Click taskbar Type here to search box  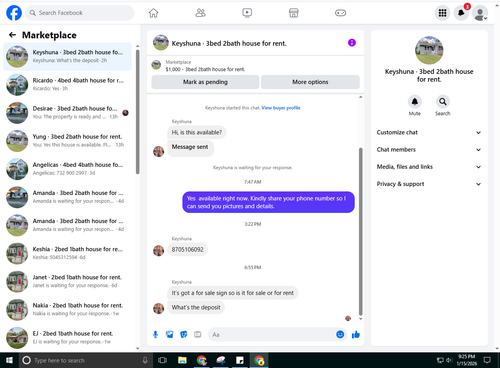[x=85, y=360]
